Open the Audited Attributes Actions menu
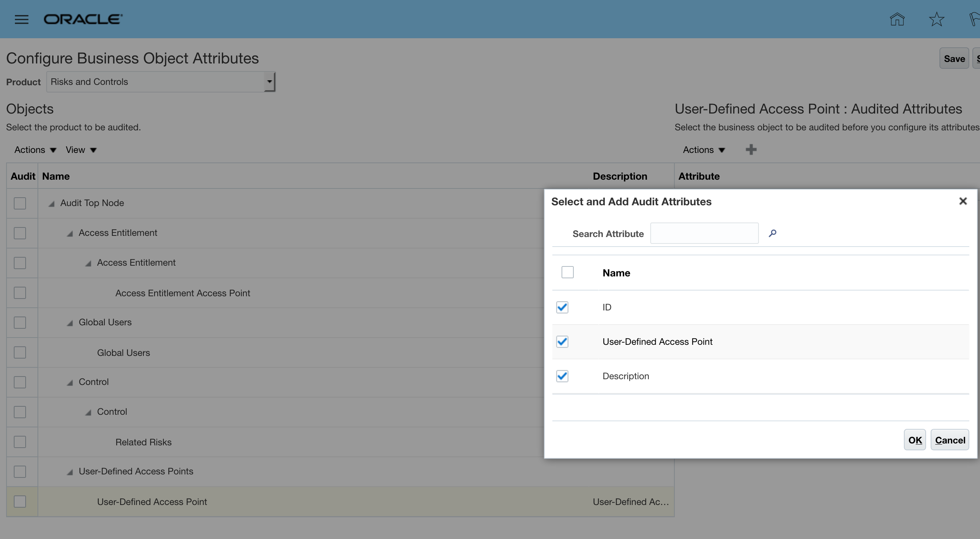980x539 pixels. (704, 150)
